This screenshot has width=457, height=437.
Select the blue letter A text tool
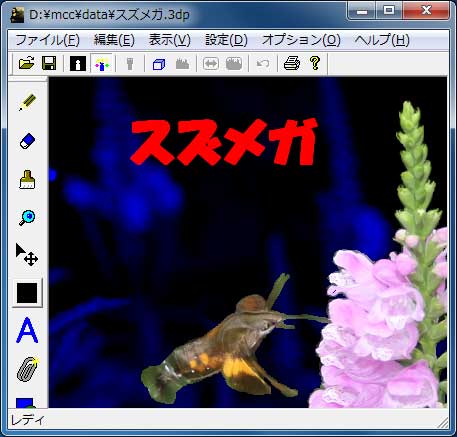tap(27, 330)
